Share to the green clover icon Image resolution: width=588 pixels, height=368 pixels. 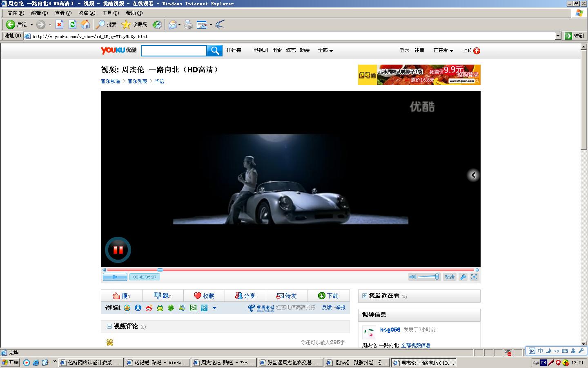[171, 308]
